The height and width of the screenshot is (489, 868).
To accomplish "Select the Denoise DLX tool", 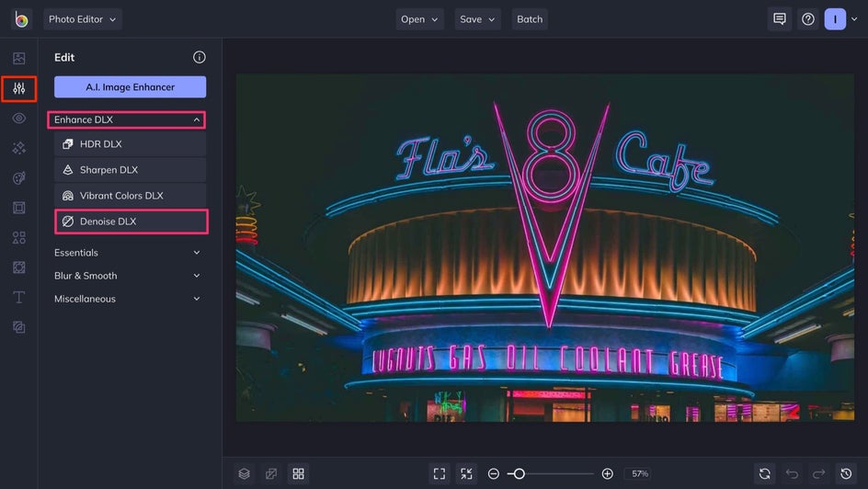I will [131, 222].
